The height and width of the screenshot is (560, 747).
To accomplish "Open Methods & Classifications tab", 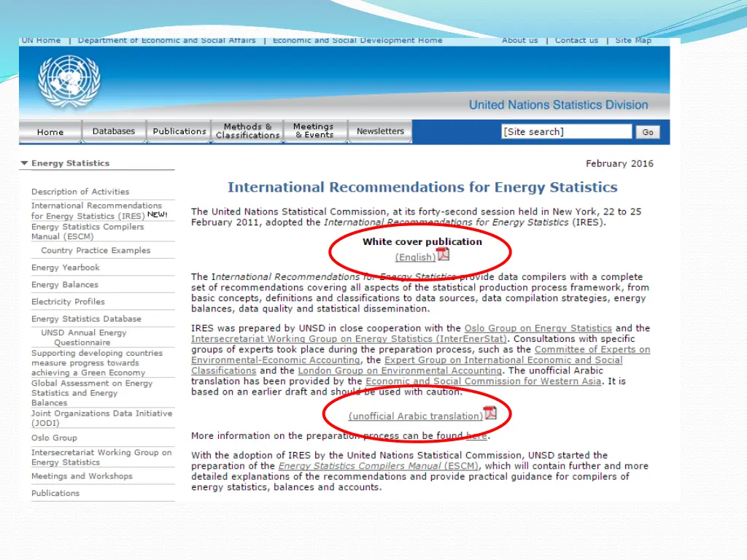I will coord(247,131).
